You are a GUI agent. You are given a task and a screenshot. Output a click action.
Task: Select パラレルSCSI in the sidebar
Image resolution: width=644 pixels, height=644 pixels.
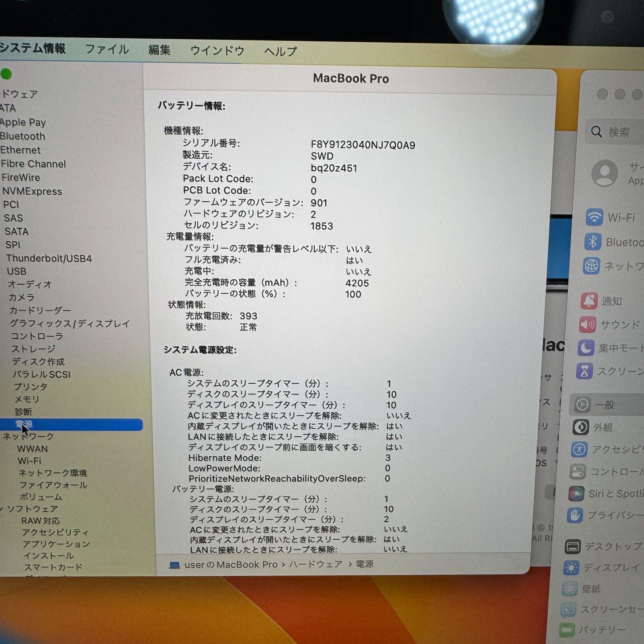(x=42, y=374)
